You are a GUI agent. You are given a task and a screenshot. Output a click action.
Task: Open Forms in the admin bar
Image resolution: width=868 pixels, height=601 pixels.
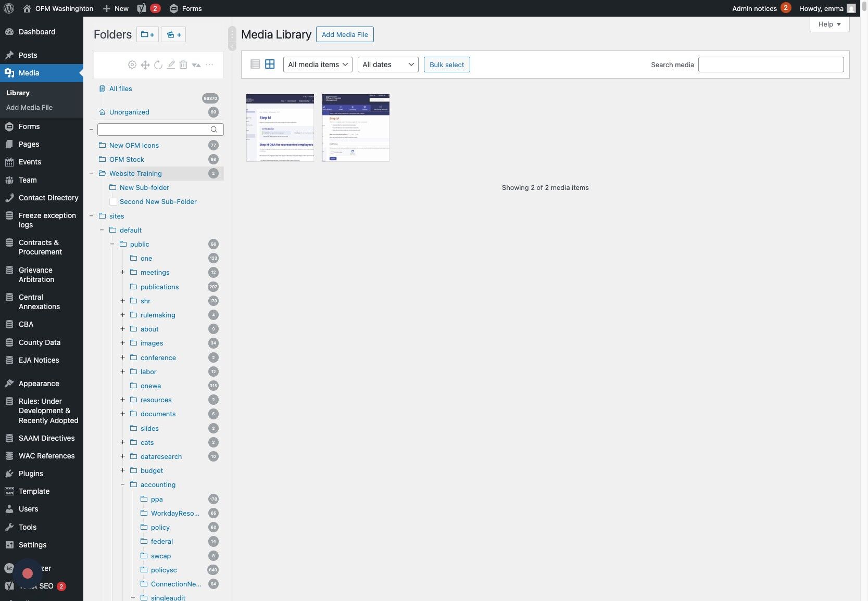click(x=186, y=8)
